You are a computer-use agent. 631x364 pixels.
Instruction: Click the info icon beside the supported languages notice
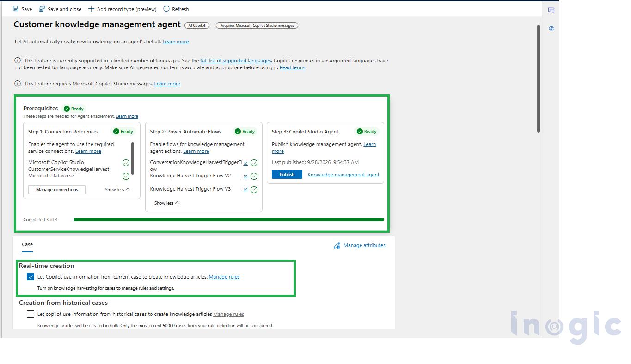click(18, 61)
